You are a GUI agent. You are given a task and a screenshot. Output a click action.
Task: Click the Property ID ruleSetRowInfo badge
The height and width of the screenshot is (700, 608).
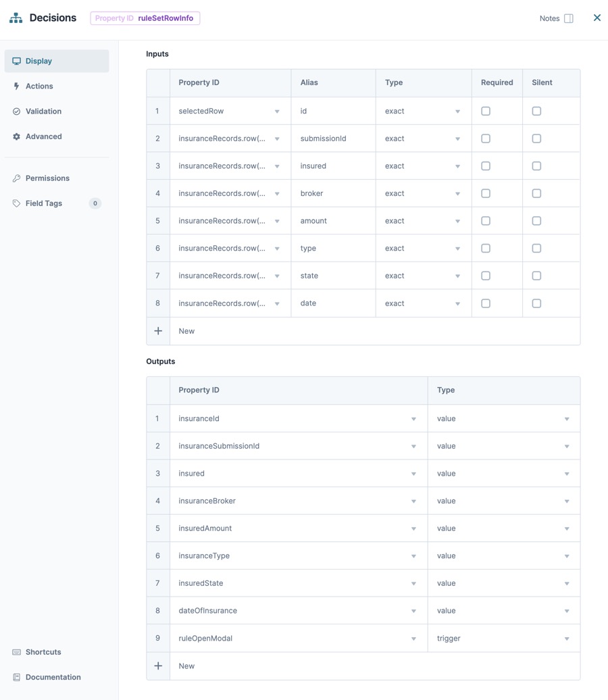tap(145, 18)
